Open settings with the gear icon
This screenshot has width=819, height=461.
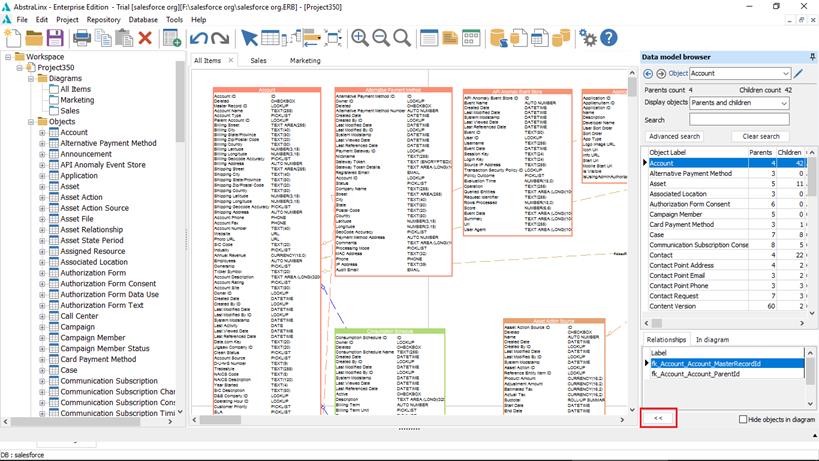(x=589, y=38)
